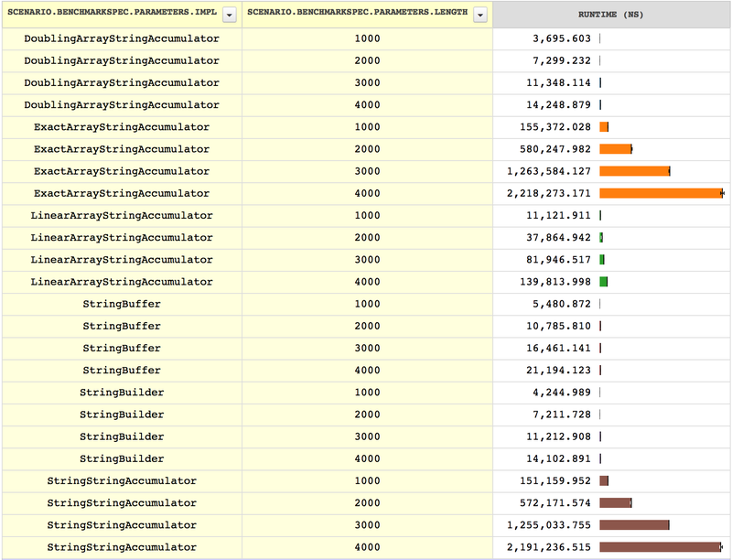Viewport: 732px width, 560px height.
Task: Click the orange bar for ExactArrayStringAccumulator 4000
Action: (x=659, y=193)
